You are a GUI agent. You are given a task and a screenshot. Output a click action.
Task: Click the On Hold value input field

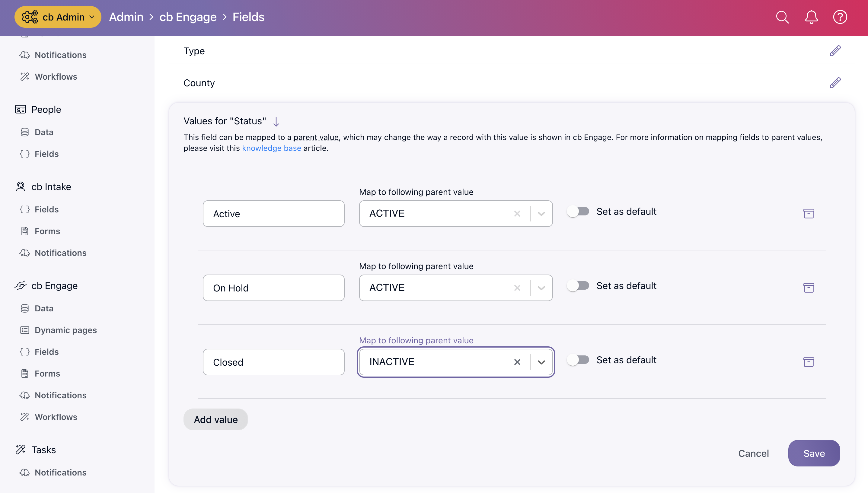pos(273,288)
